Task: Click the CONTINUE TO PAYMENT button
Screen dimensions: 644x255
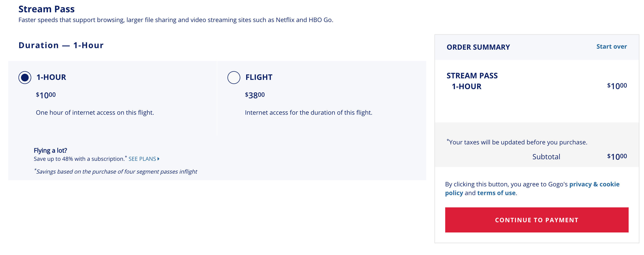Action: (537, 220)
